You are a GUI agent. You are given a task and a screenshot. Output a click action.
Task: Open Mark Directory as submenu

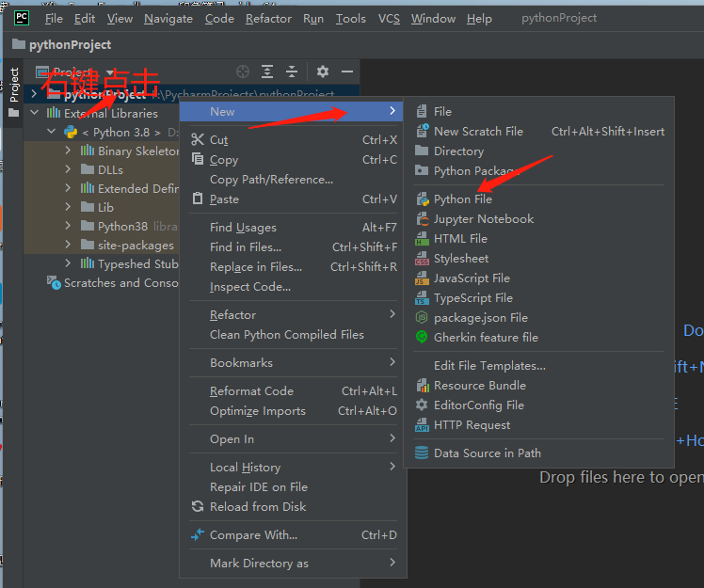coord(294,563)
